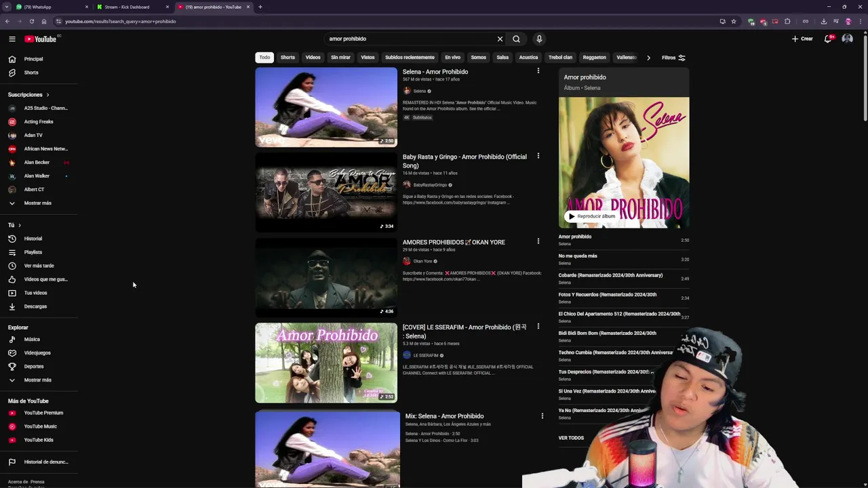Click Reproducir álbum on album cover
The width and height of the screenshot is (868, 488).
(591, 216)
